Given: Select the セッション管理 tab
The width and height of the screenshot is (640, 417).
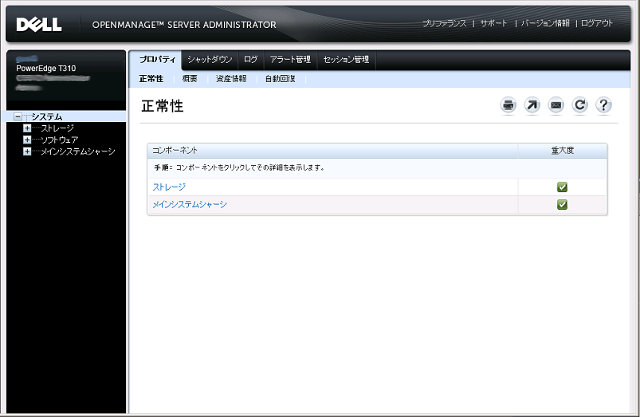Looking at the screenshot, I should coord(346,60).
